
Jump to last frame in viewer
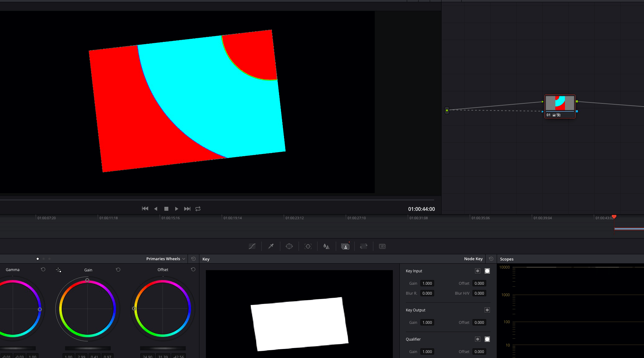tap(187, 209)
